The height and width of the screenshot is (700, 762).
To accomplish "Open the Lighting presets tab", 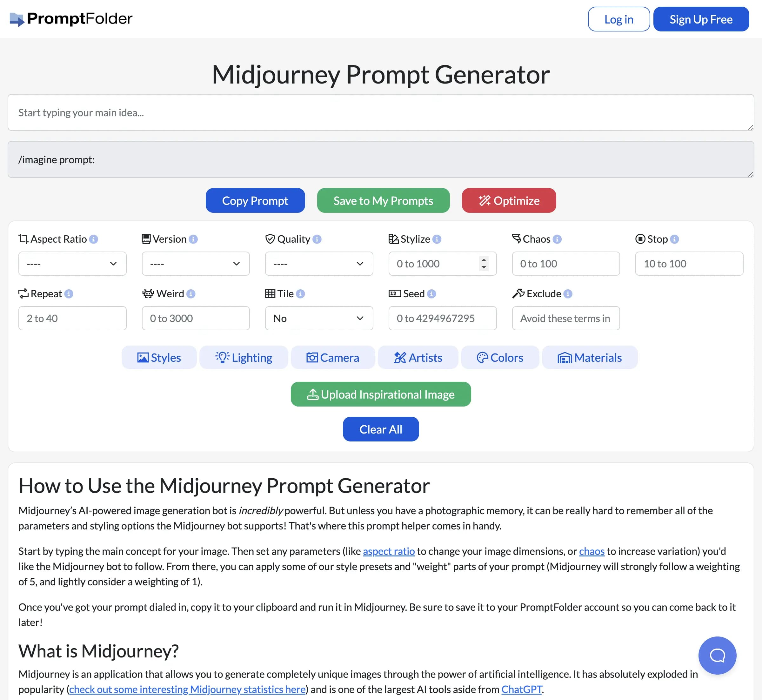I will point(244,358).
